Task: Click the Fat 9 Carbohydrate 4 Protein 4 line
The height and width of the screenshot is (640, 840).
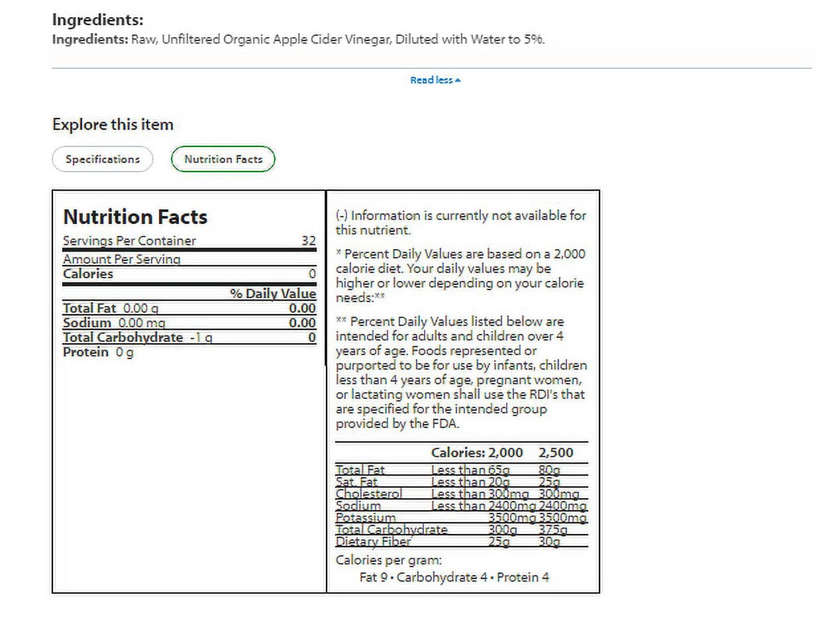Action: [454, 577]
